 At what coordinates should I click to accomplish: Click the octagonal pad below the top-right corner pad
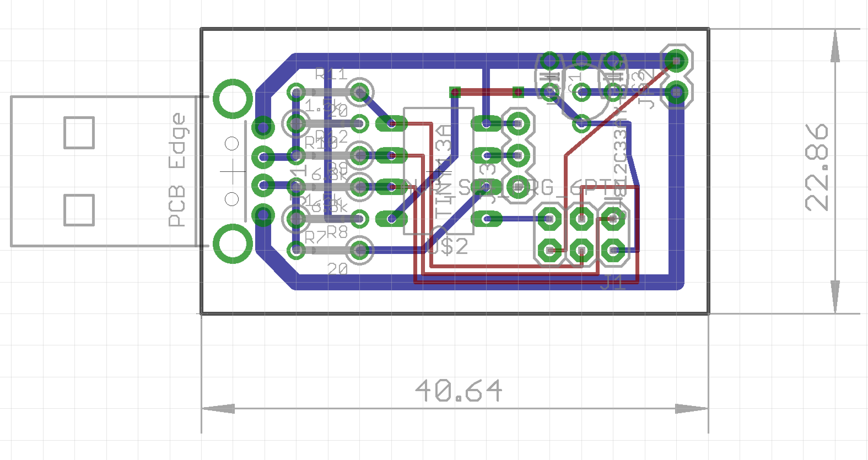coord(676,92)
